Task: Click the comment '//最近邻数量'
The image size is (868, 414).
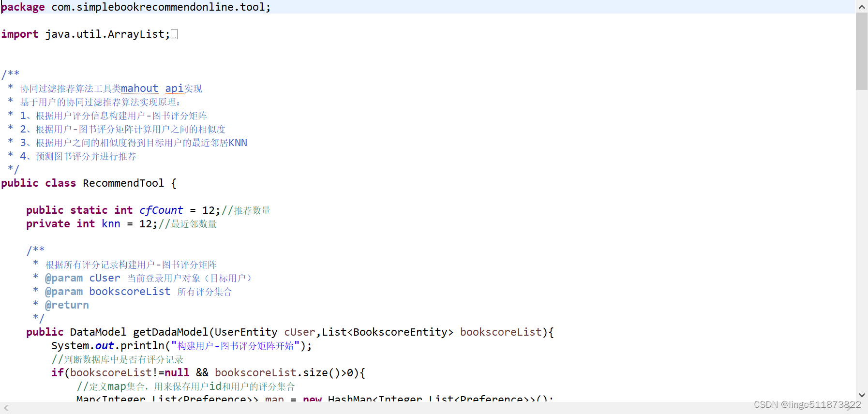Action: coord(188,224)
